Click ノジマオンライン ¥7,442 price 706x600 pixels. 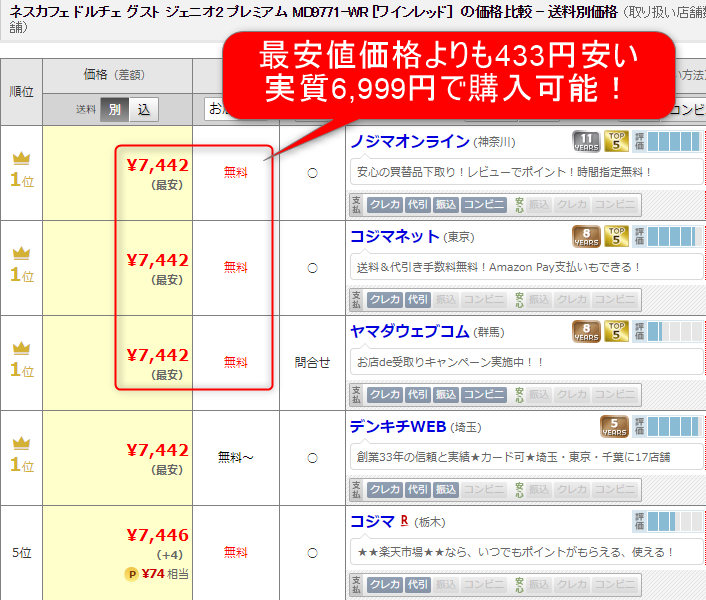click(158, 165)
